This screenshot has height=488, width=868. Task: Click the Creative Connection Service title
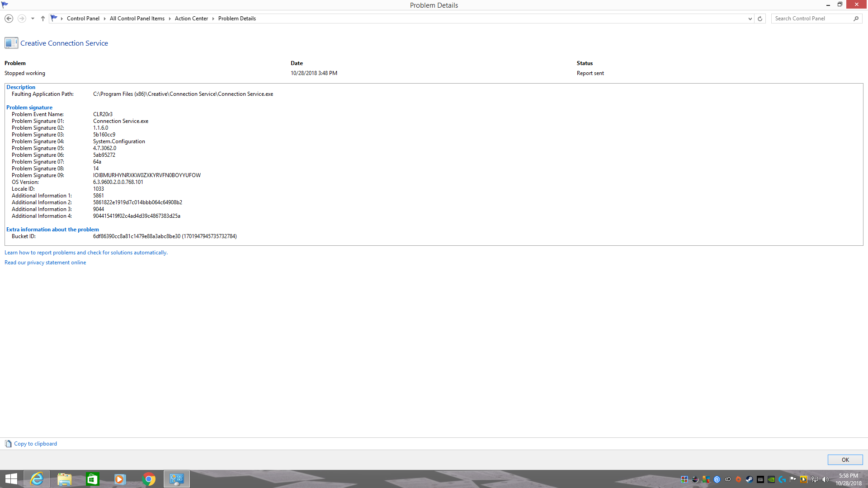pos(64,43)
